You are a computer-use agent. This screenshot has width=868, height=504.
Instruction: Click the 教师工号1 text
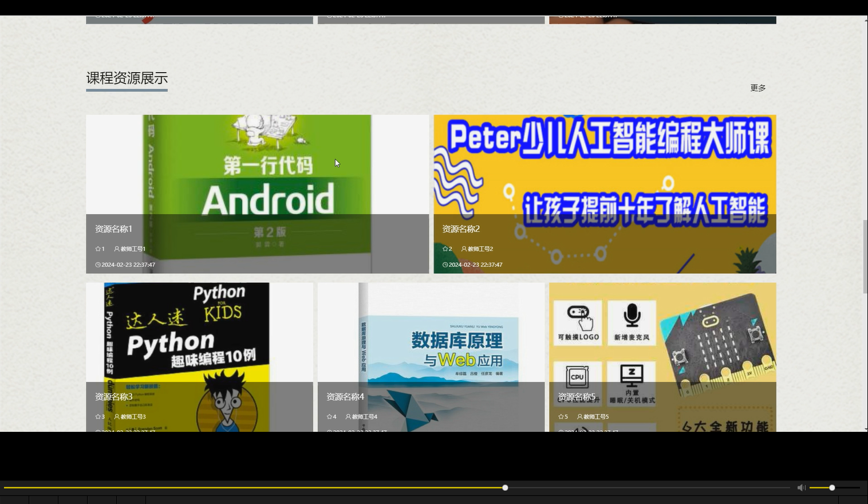[133, 249]
